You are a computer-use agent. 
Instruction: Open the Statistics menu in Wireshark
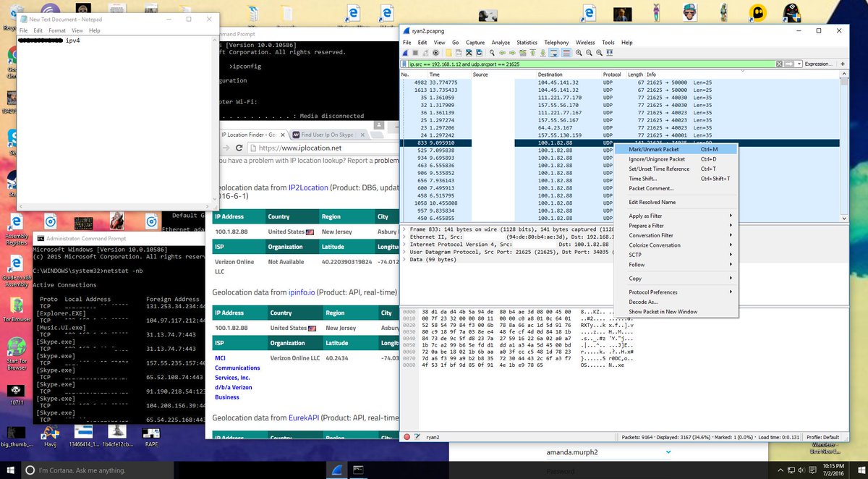point(527,43)
